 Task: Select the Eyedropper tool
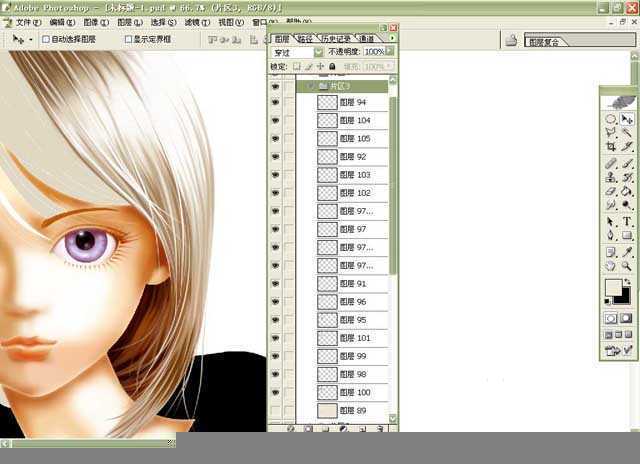coord(627,253)
